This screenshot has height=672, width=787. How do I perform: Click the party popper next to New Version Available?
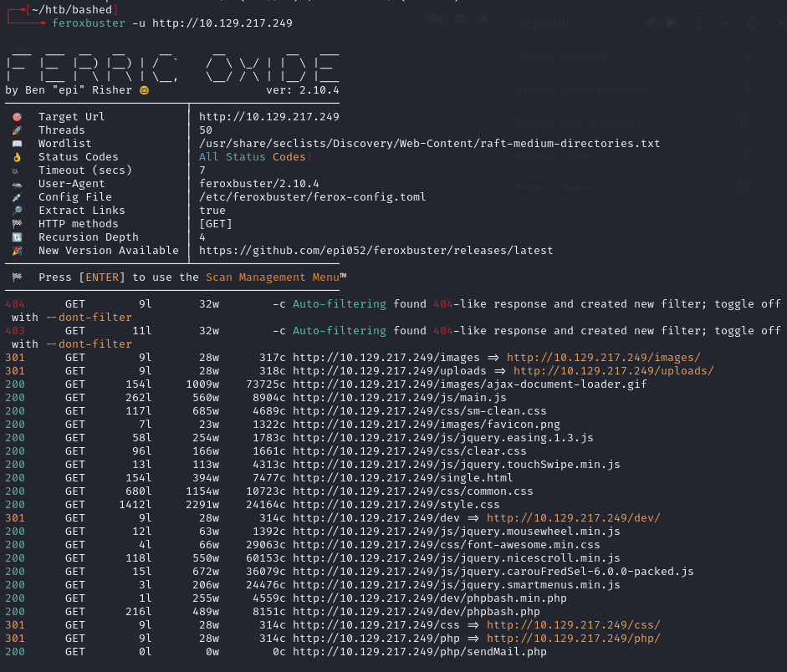click(18, 251)
